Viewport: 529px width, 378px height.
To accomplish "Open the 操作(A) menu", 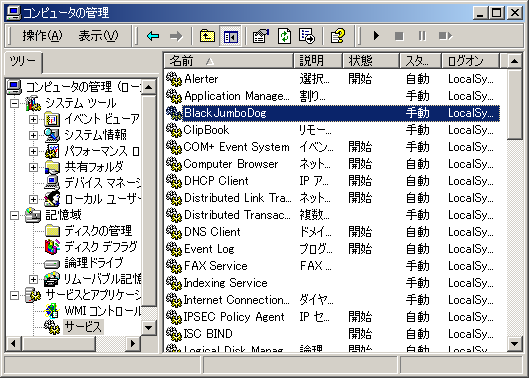I will click(x=43, y=36).
